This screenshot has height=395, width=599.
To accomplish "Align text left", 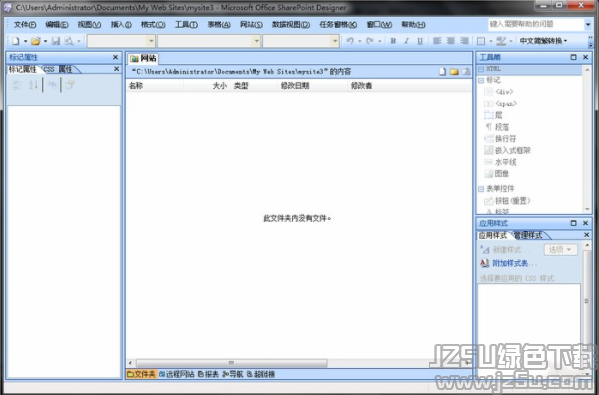I will pos(437,41).
